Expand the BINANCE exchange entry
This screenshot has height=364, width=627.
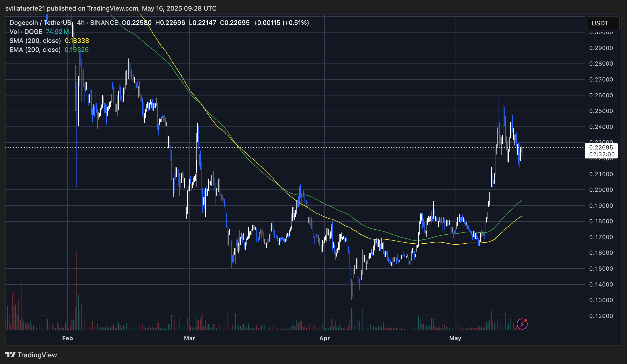click(104, 23)
